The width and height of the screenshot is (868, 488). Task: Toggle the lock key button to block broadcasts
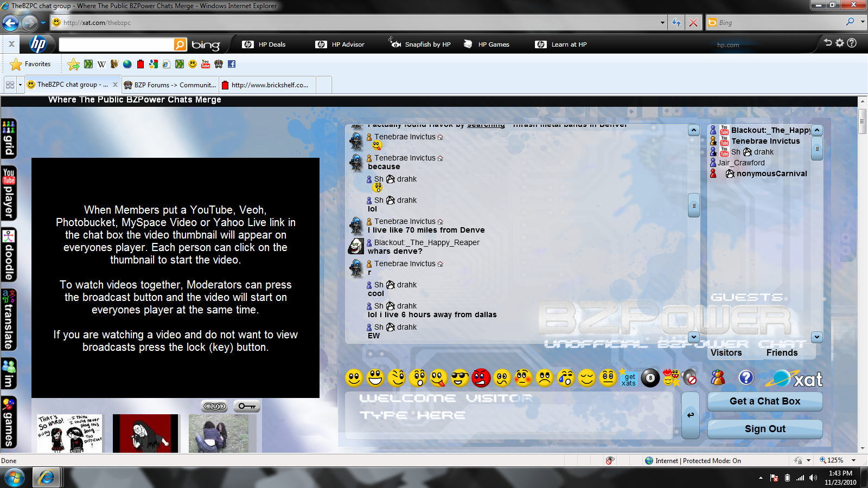click(x=246, y=406)
